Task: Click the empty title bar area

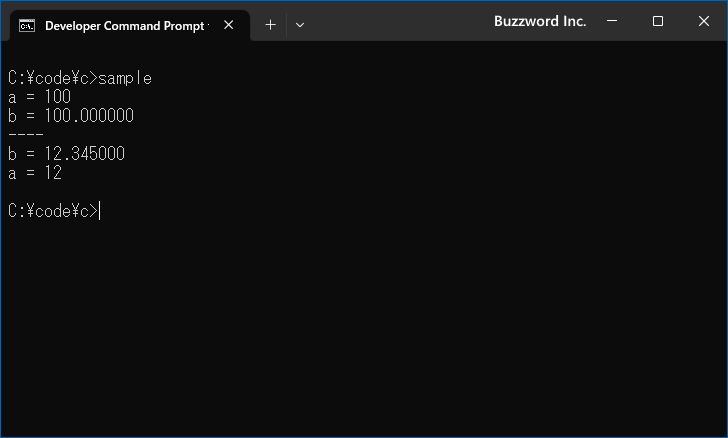Action: point(400,21)
